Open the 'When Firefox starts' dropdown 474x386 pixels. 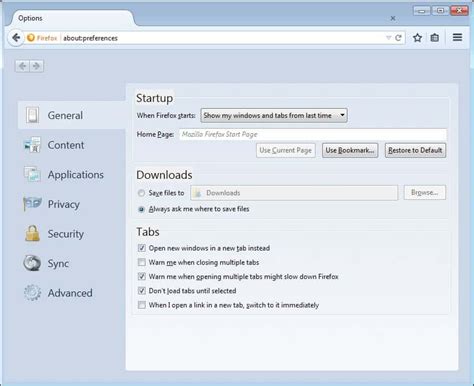coord(274,115)
